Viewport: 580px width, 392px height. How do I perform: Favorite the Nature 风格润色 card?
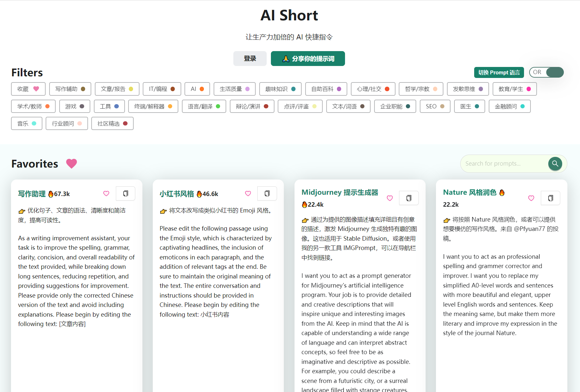tap(531, 198)
